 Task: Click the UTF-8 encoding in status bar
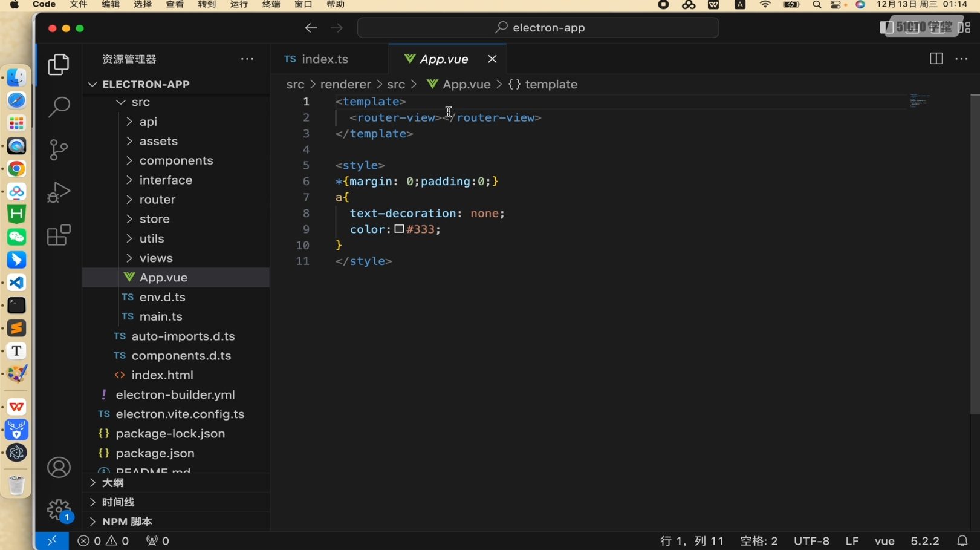(811, 541)
